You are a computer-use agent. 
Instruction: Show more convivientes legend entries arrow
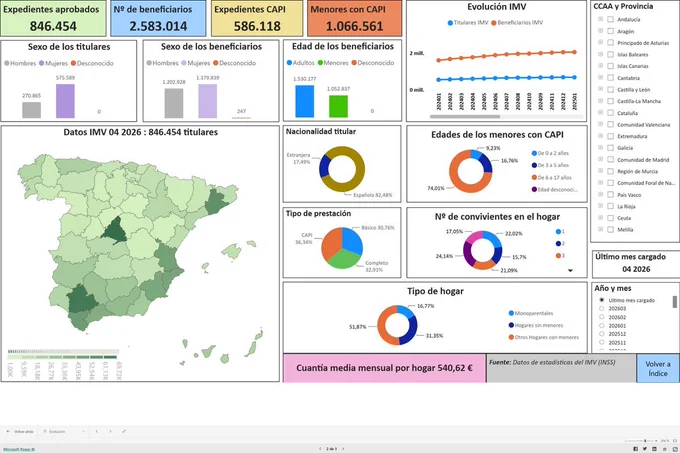pyautogui.click(x=570, y=270)
